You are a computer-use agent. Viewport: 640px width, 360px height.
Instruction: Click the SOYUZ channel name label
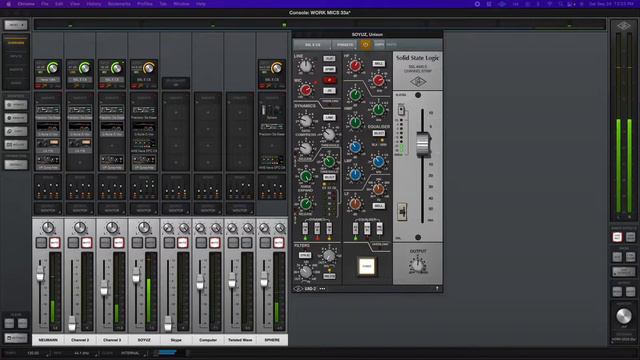(144, 340)
